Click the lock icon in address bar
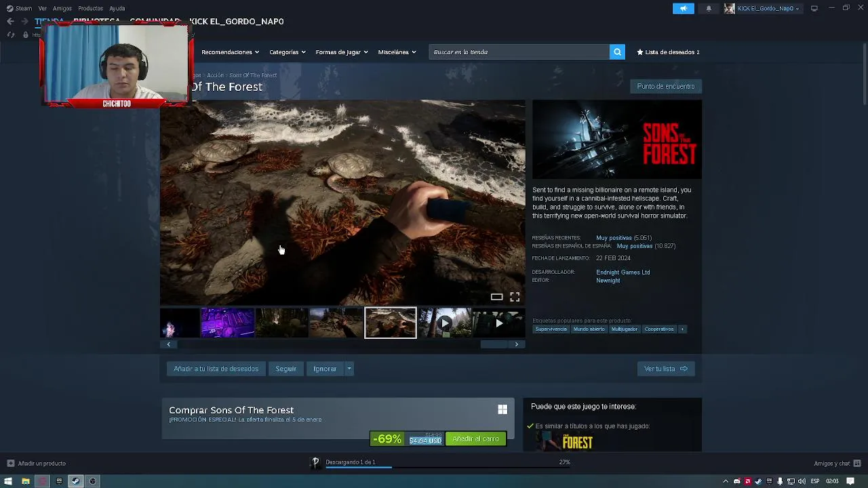868x488 pixels. click(26, 35)
